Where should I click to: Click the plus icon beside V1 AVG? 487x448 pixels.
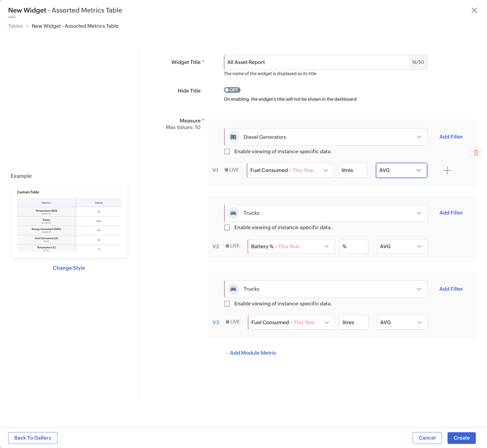tap(447, 170)
